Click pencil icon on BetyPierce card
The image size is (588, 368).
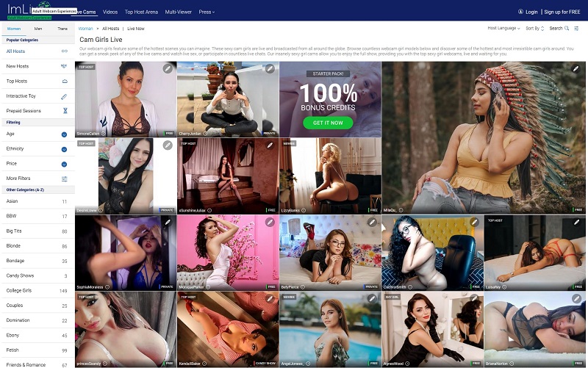372,223
